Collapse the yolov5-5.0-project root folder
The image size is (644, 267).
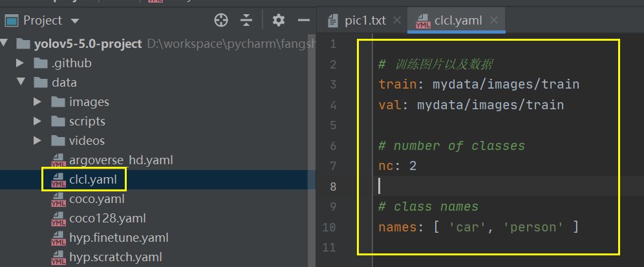(x=4, y=43)
